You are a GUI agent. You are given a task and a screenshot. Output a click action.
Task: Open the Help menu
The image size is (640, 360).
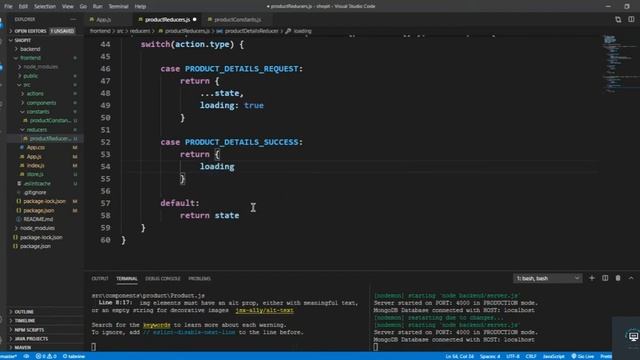pyautogui.click(x=140, y=7)
